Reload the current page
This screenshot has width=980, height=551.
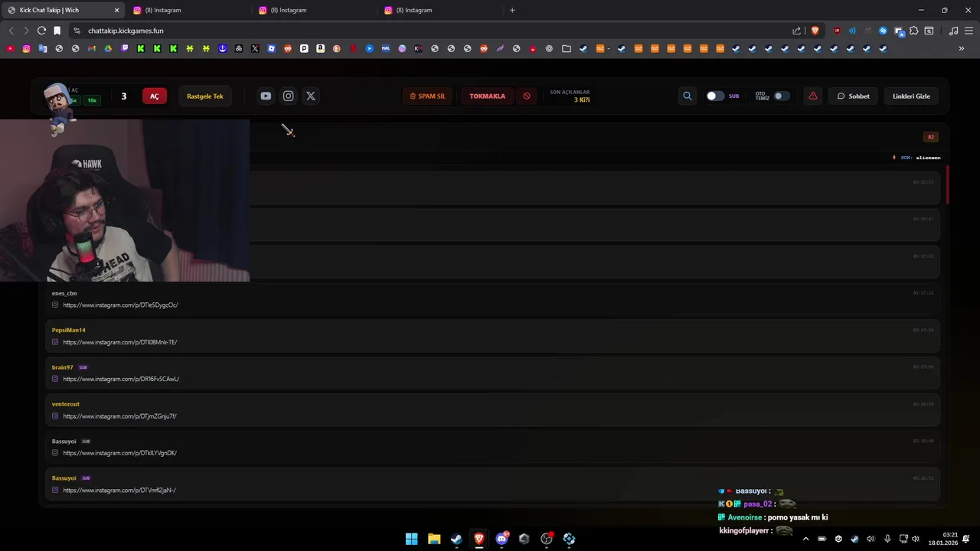point(41,31)
